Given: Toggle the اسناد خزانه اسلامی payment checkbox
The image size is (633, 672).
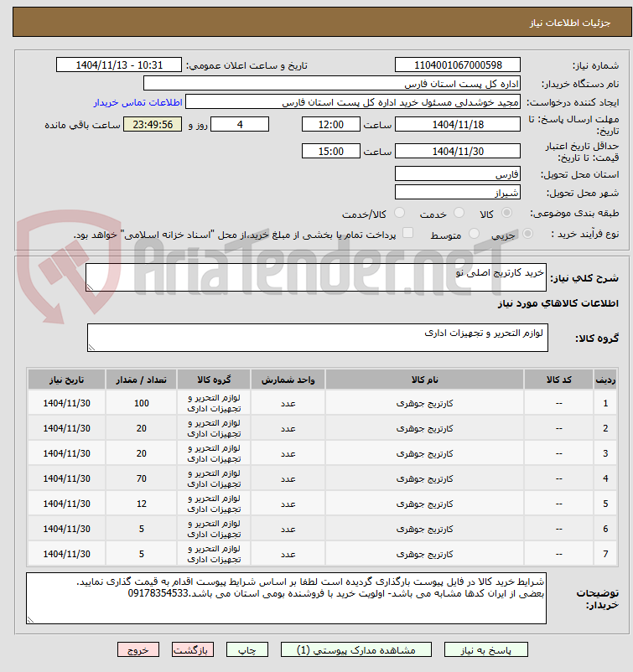Looking at the screenshot, I should point(407,233).
